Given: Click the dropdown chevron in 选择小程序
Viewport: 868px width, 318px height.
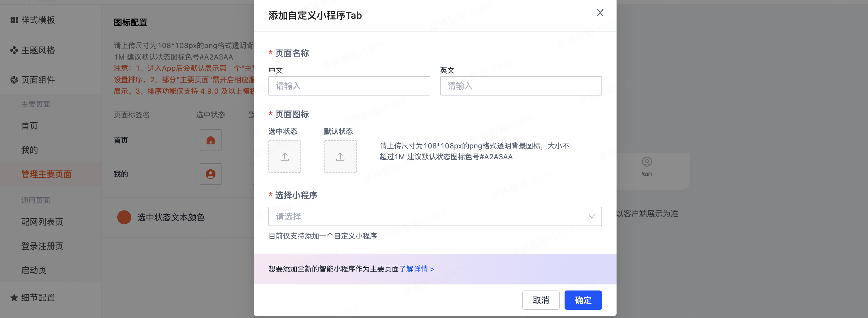Looking at the screenshot, I should [592, 216].
